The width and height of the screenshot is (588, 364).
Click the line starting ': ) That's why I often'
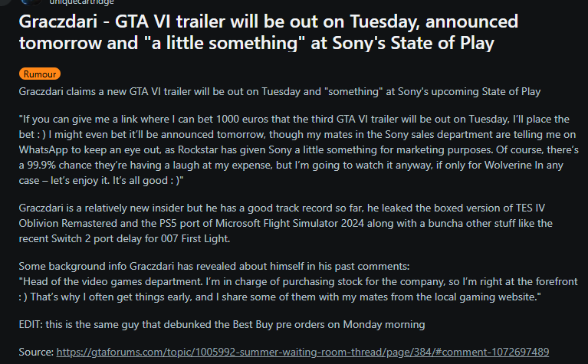coord(280,297)
